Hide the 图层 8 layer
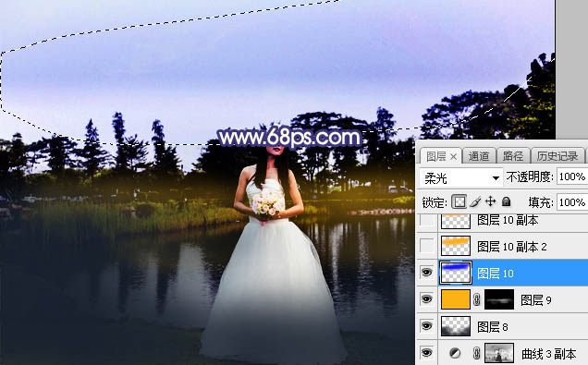This screenshot has width=588, height=365. (x=427, y=326)
